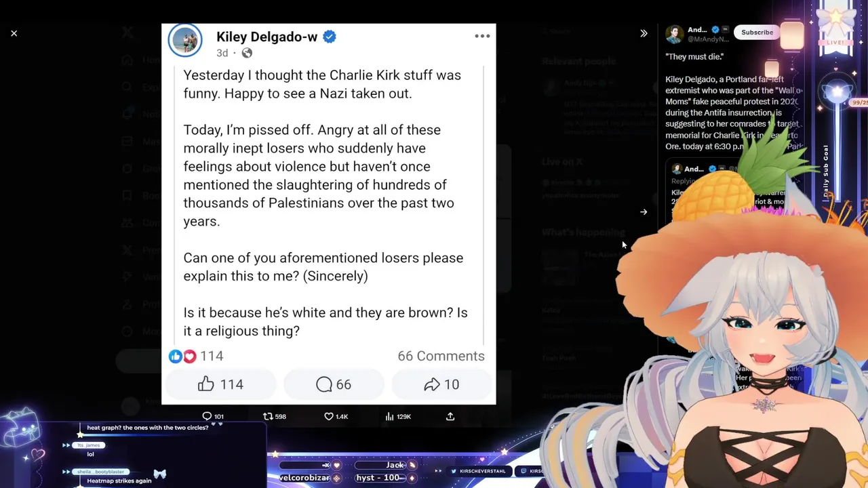This screenshot has height=488, width=868.
Task: Repost the tweet with 598 reposts
Action: pyautogui.click(x=275, y=416)
